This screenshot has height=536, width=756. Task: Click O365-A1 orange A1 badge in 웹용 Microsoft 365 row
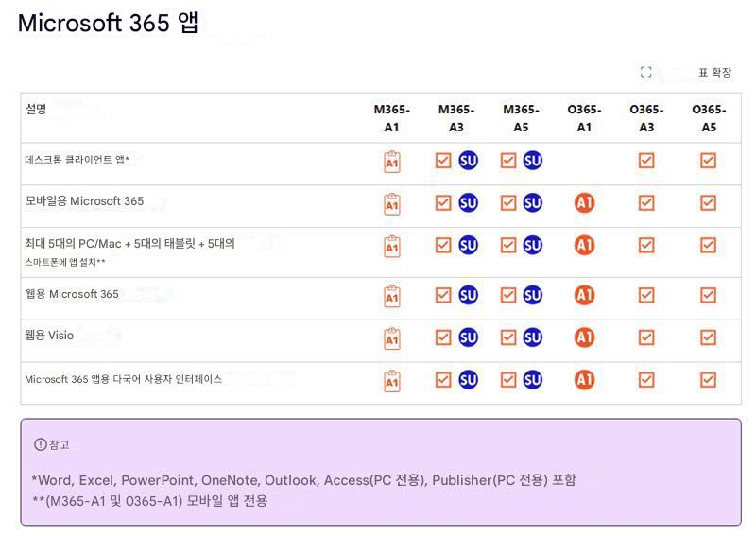click(584, 295)
